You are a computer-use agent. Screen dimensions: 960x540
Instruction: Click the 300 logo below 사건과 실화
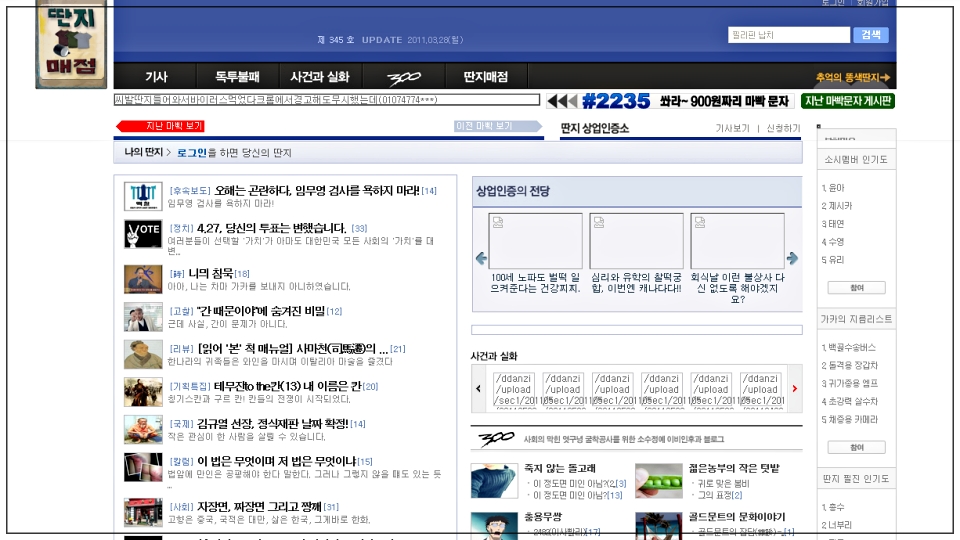[x=496, y=439]
